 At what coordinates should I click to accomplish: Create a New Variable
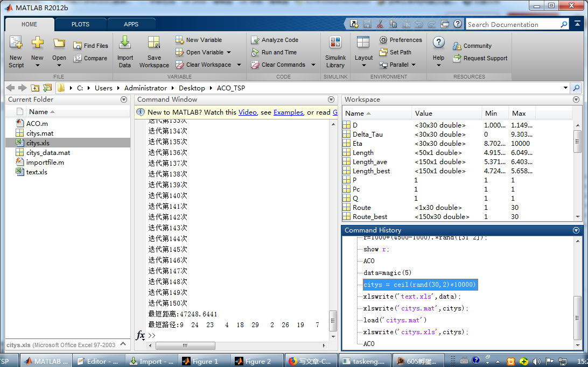click(199, 40)
